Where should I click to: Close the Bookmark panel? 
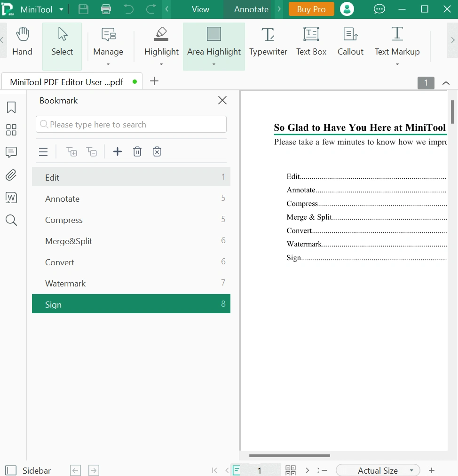pyautogui.click(x=222, y=100)
